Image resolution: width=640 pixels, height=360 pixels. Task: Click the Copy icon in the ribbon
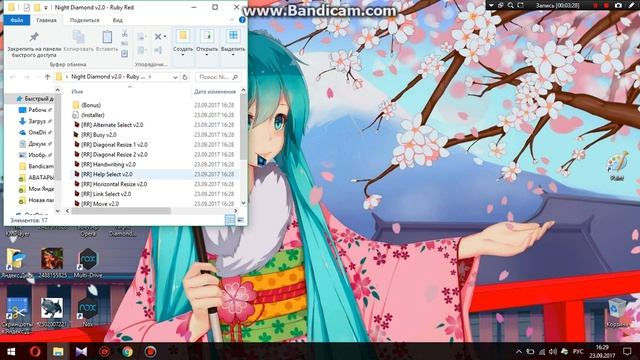(78, 37)
